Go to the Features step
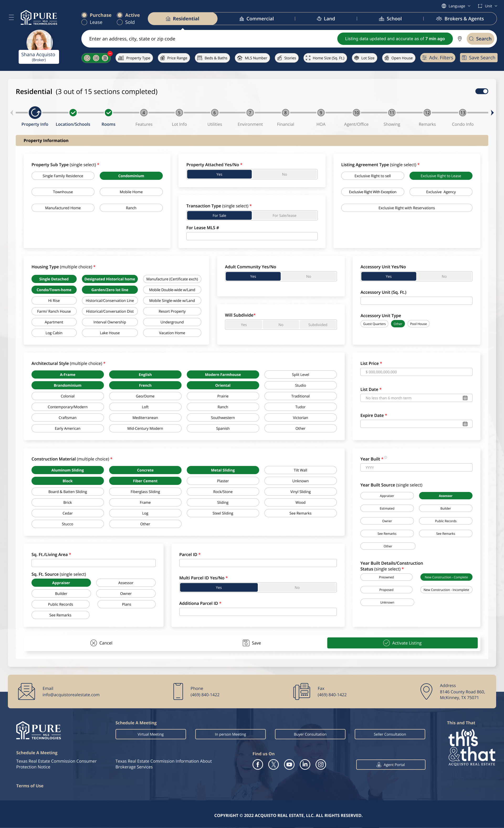 click(x=144, y=113)
